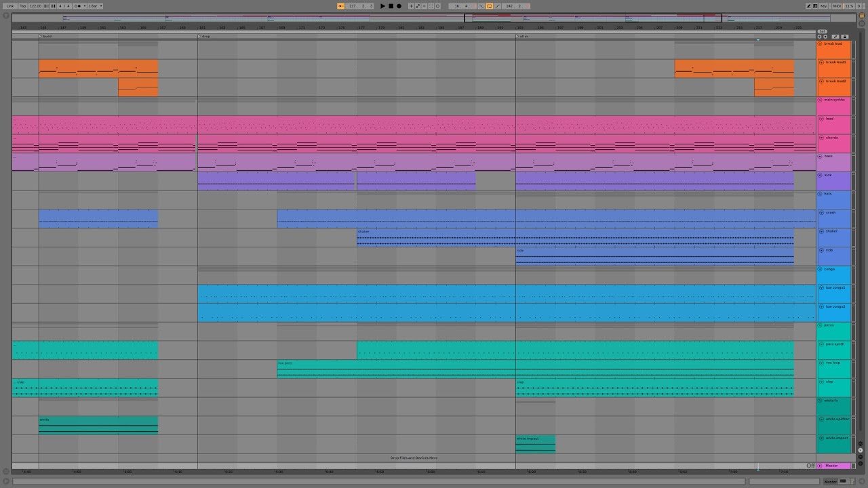The image size is (868, 488).
Task: Click the Re-enable Automation button
Action: (424, 6)
